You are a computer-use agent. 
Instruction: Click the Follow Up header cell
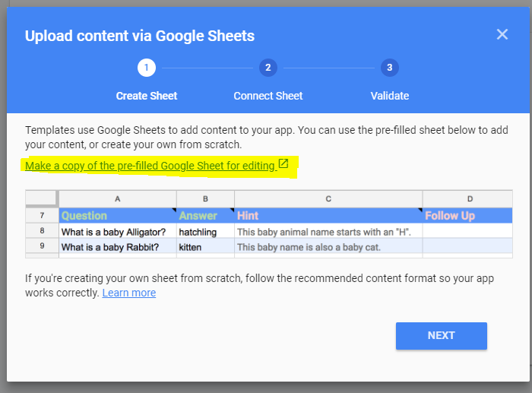click(x=467, y=216)
